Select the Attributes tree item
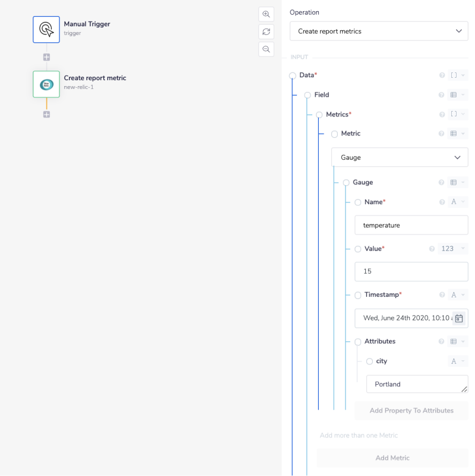 [x=379, y=341]
